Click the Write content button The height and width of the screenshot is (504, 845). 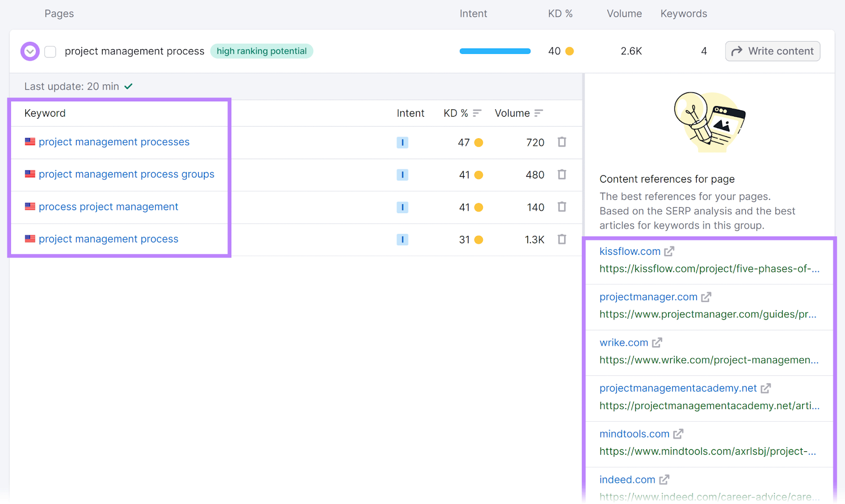(x=772, y=51)
